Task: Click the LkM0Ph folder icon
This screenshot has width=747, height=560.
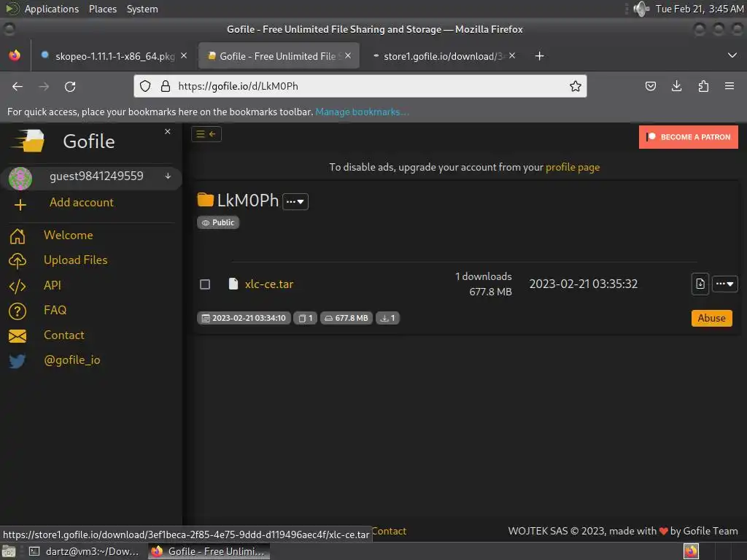Action: (205, 200)
